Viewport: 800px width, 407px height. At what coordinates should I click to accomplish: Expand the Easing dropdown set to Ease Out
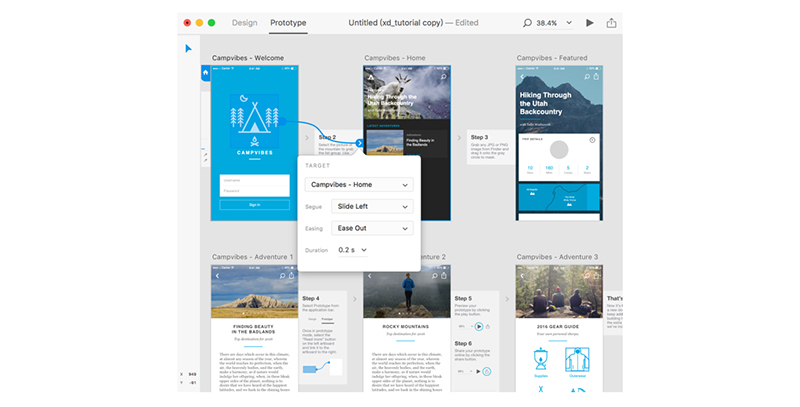(x=372, y=228)
